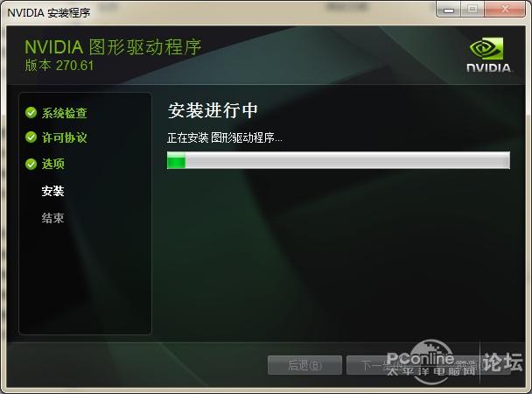The width and height of the screenshot is (532, 394).
Task: Click the green checkmark beside 许可协议
Action: [31, 137]
